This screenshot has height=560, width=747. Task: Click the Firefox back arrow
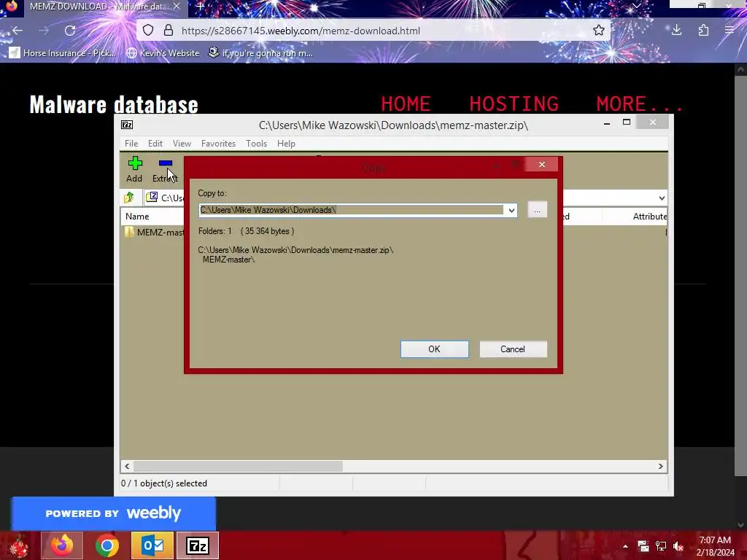coord(18,31)
